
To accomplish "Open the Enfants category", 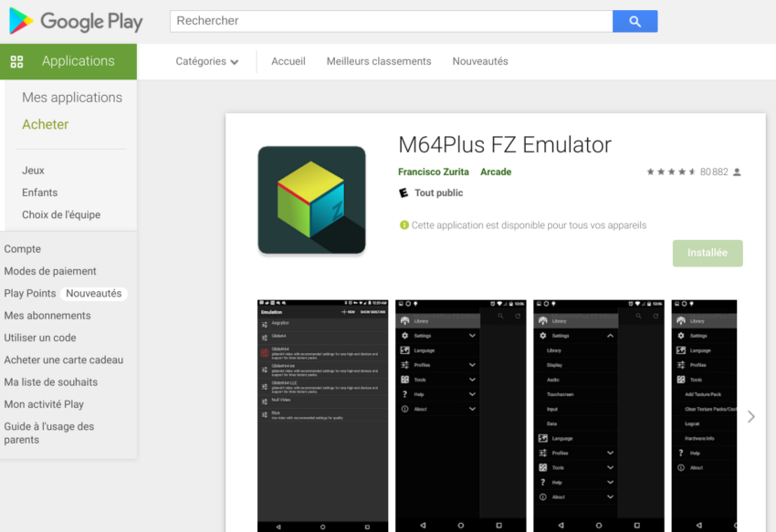I will [x=39, y=193].
